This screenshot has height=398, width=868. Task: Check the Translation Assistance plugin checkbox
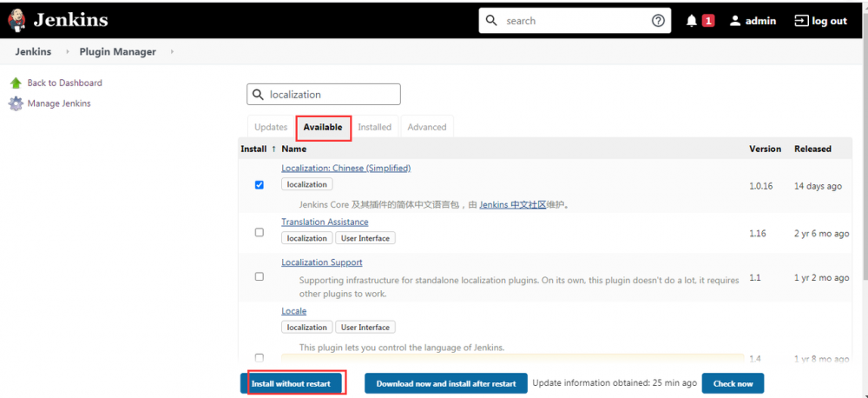260,233
